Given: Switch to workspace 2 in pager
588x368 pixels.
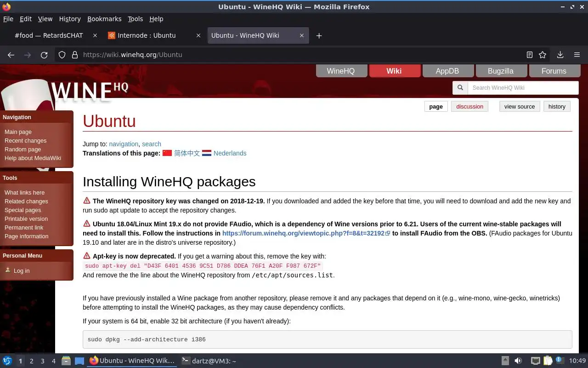Looking at the screenshot, I should point(32,361).
